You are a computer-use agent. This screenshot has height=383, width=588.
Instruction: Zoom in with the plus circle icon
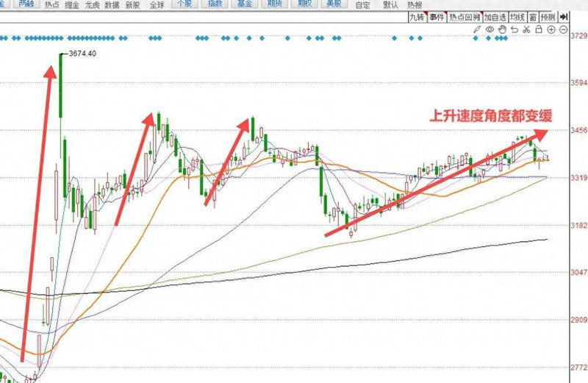pyautogui.click(x=551, y=29)
